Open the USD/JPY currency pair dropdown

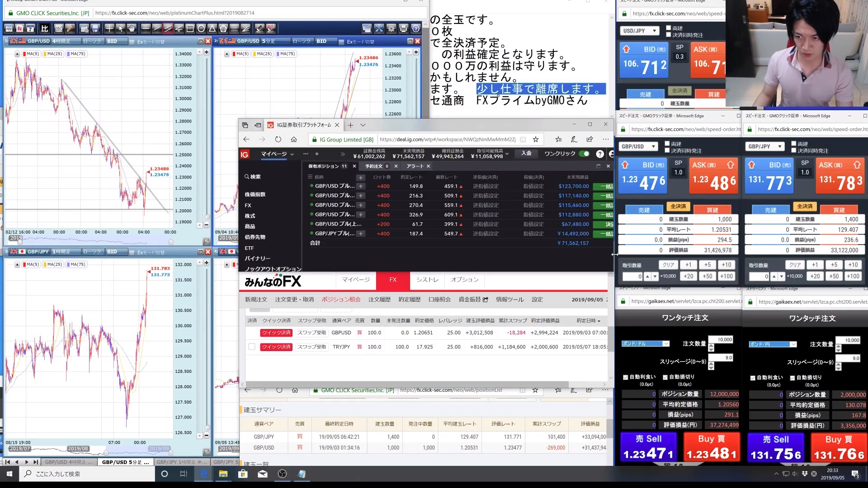pyautogui.click(x=640, y=31)
